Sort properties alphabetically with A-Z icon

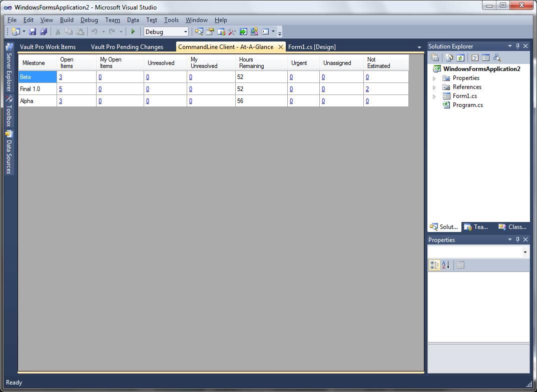point(446,265)
